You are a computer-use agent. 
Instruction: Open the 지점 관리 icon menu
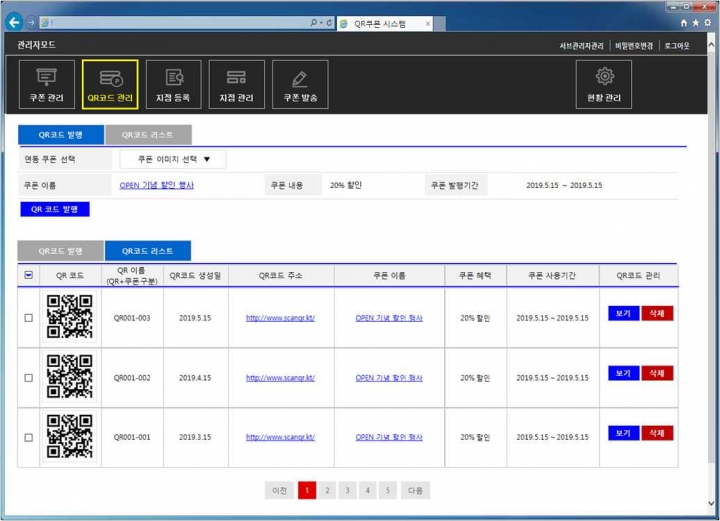(236, 84)
